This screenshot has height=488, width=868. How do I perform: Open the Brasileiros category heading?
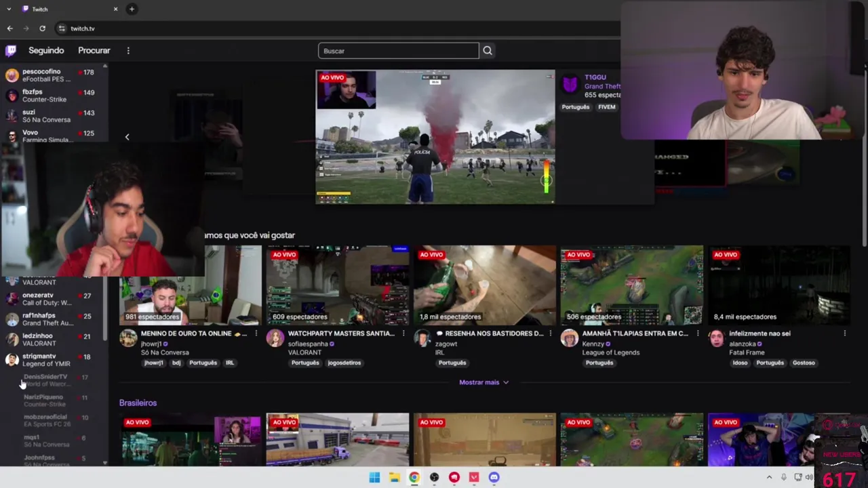click(138, 403)
